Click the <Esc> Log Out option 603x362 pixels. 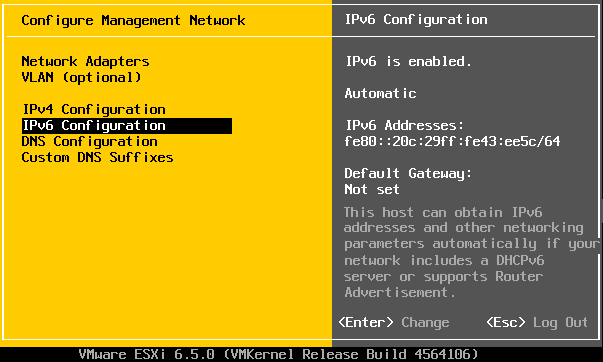coord(537,322)
